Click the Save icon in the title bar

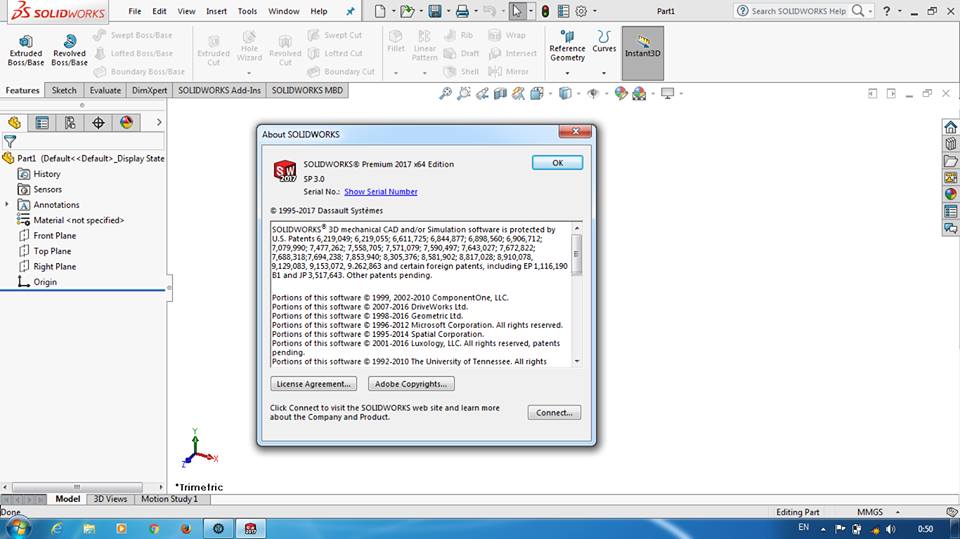click(x=434, y=11)
